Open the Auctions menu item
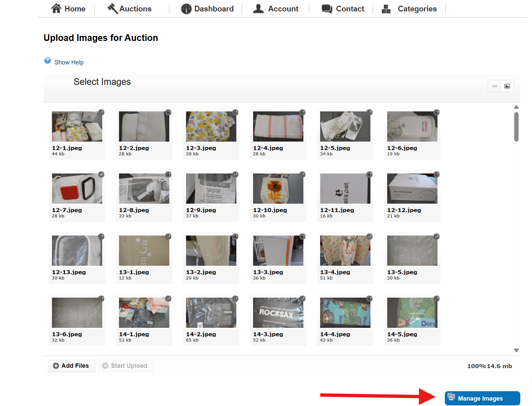Image resolution: width=532 pixels, height=406 pixels. click(x=135, y=9)
